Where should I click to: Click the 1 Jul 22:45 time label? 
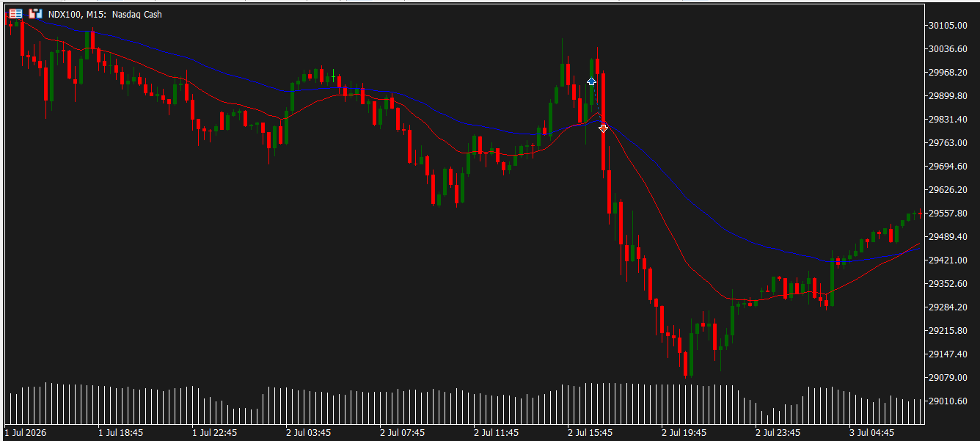point(215,433)
